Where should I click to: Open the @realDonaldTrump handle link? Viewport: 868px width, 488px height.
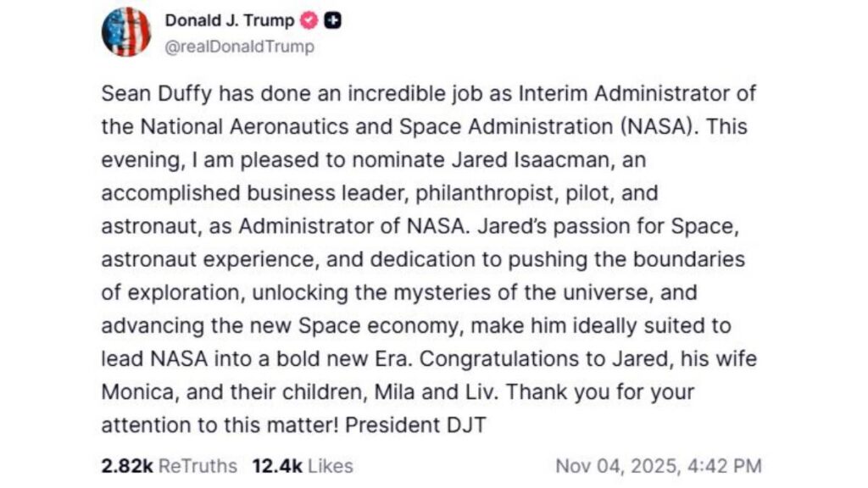tap(240, 47)
